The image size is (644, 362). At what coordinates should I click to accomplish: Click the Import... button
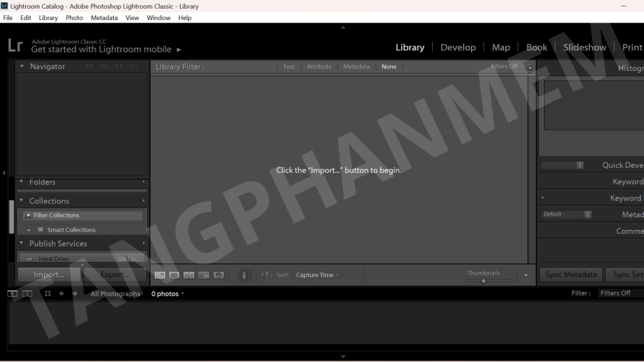49,275
